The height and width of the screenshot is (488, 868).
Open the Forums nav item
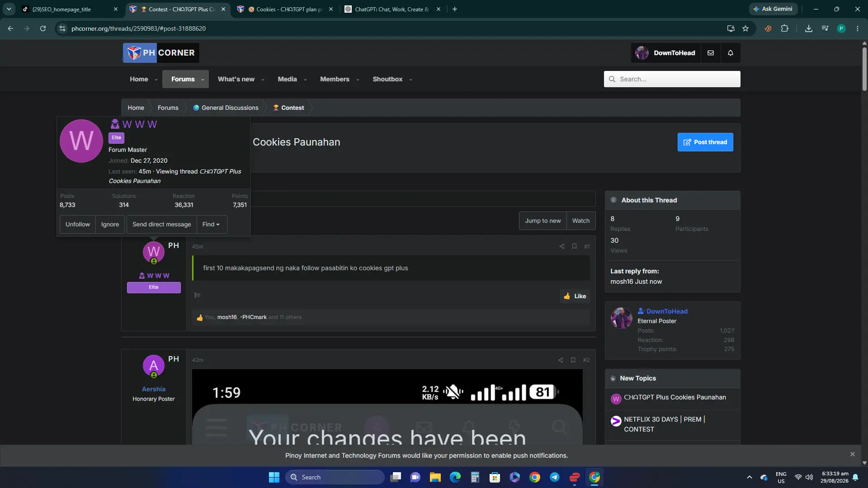tap(183, 79)
